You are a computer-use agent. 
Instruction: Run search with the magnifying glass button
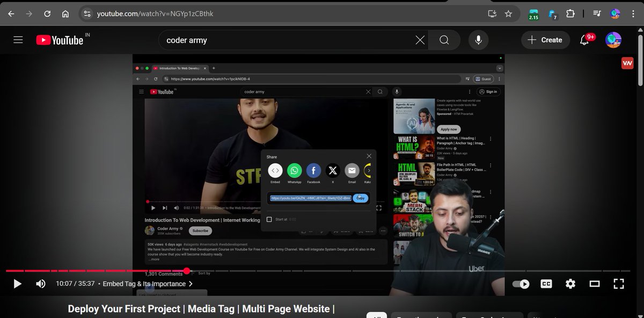(x=444, y=40)
